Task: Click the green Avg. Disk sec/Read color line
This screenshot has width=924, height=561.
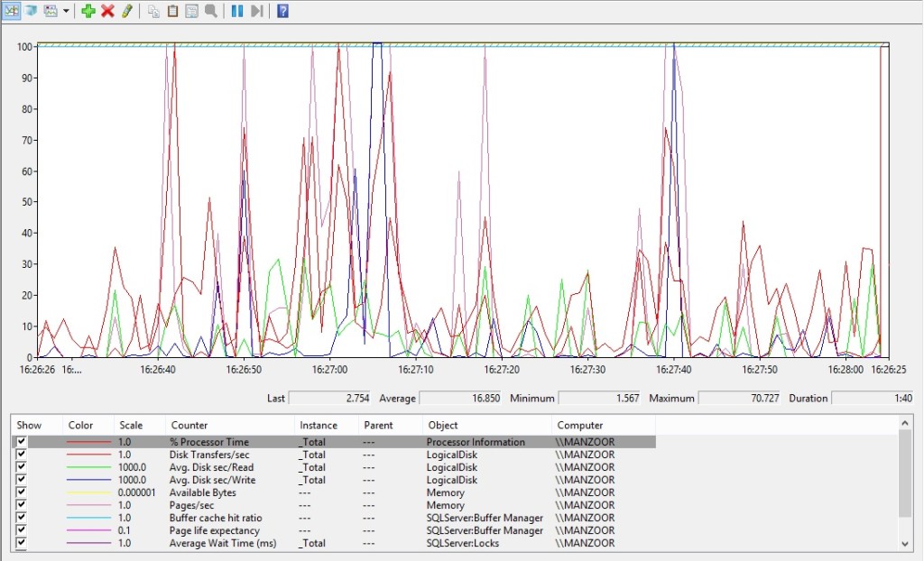Action: (x=88, y=467)
